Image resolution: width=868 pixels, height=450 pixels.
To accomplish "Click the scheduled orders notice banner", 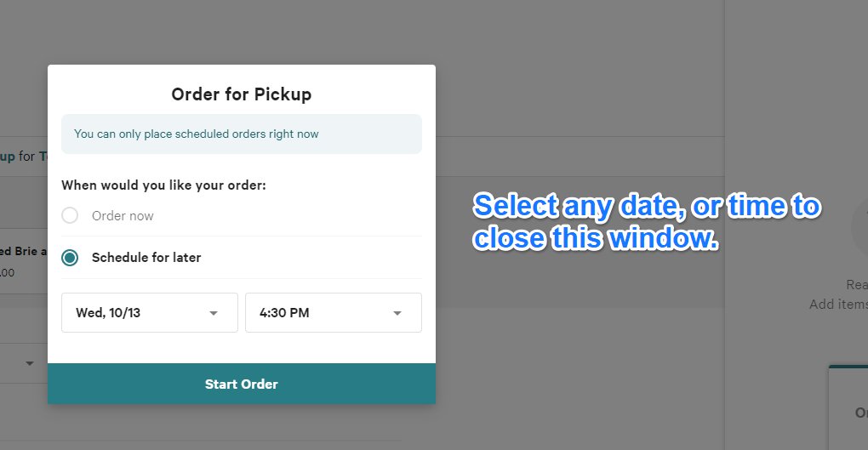I will click(x=242, y=134).
